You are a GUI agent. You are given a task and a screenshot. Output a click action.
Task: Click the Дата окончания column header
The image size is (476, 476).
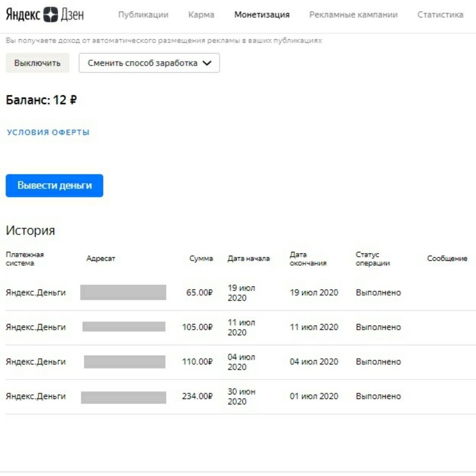coord(308,259)
